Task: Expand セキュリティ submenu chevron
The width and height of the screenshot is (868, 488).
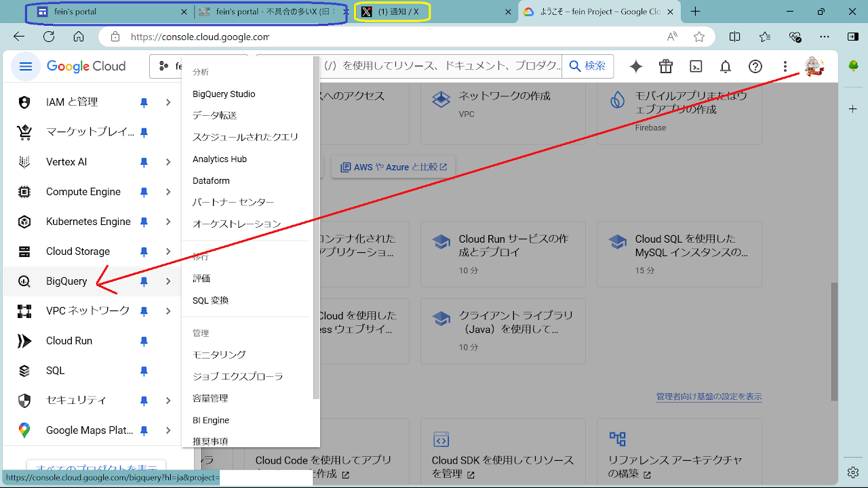Action: tap(168, 401)
